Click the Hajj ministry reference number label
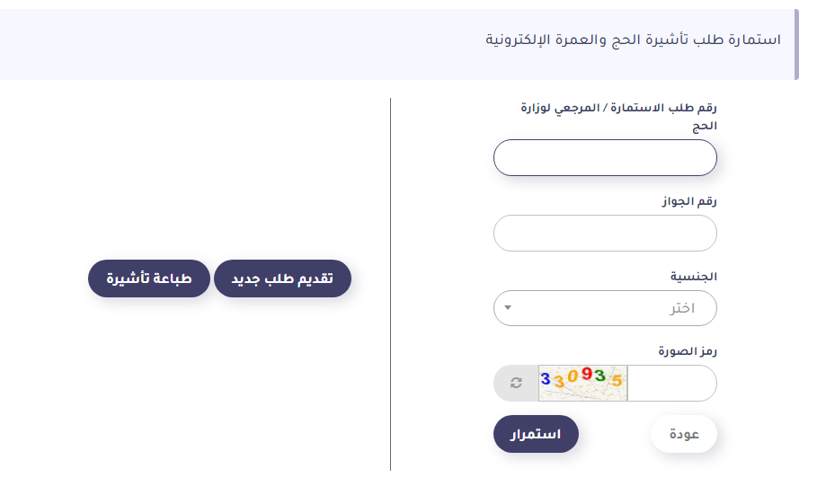The image size is (817, 504). pyautogui.click(x=619, y=117)
